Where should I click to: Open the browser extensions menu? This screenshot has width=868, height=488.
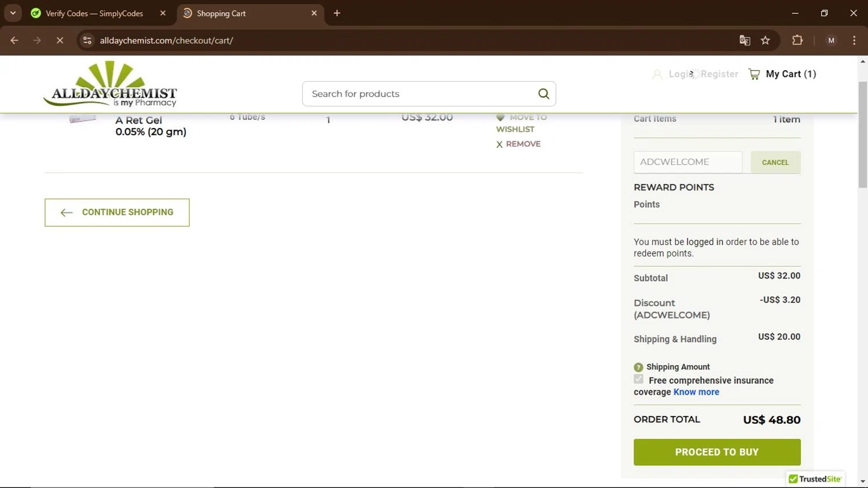[797, 41]
